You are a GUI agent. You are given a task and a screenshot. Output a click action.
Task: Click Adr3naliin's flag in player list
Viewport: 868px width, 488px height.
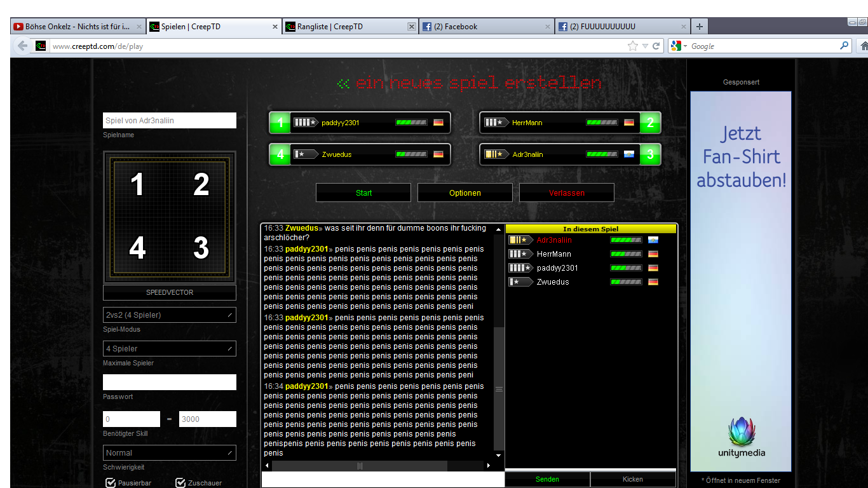click(653, 240)
